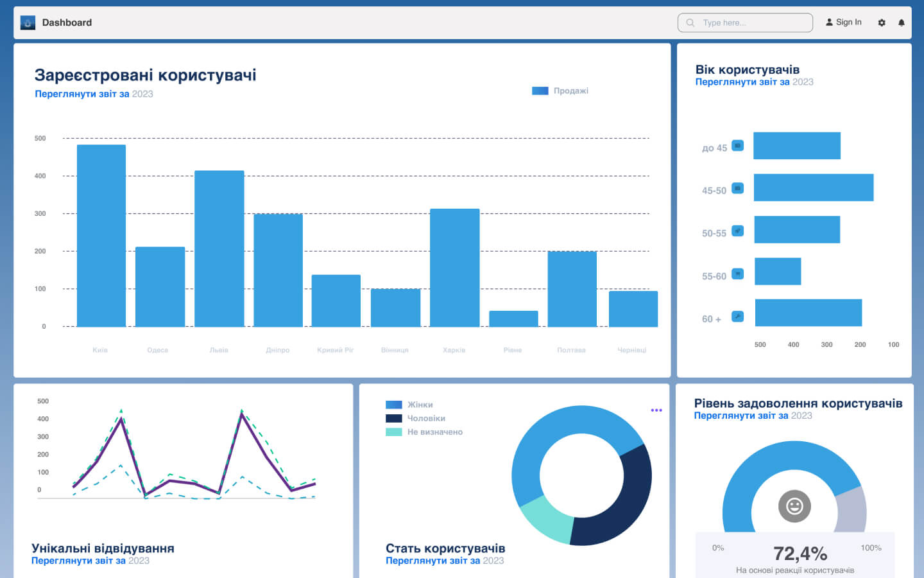
Task: Click the icon next to до 45
Action: point(738,146)
